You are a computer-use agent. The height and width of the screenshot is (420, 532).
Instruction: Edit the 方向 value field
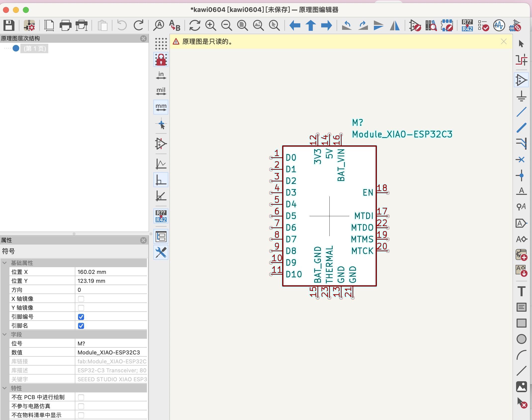pos(111,290)
